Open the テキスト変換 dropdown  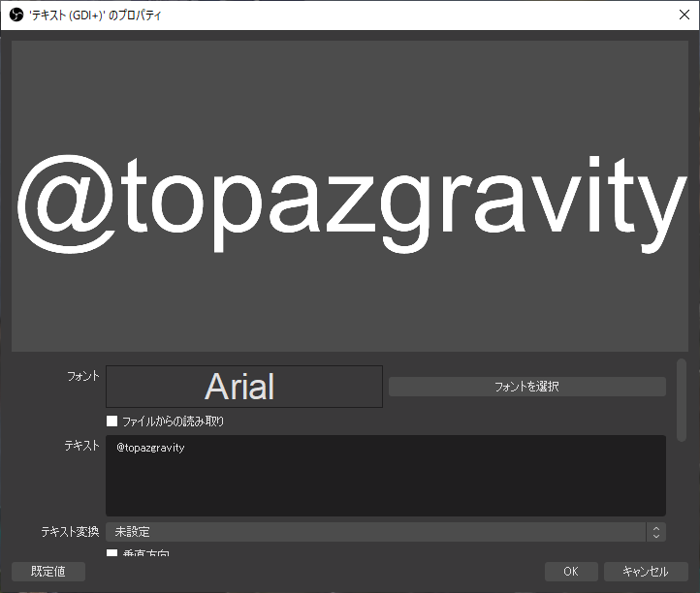(386, 532)
